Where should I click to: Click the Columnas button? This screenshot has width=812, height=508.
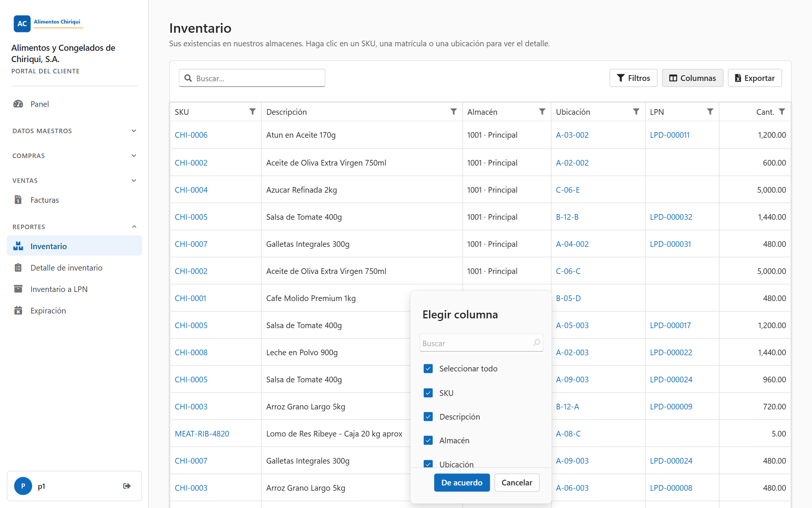692,78
